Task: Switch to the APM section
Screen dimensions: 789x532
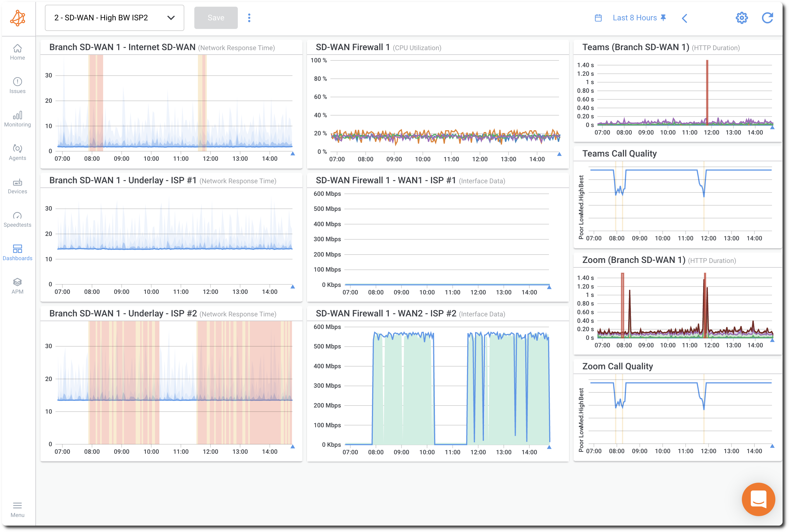Action: pos(17,285)
